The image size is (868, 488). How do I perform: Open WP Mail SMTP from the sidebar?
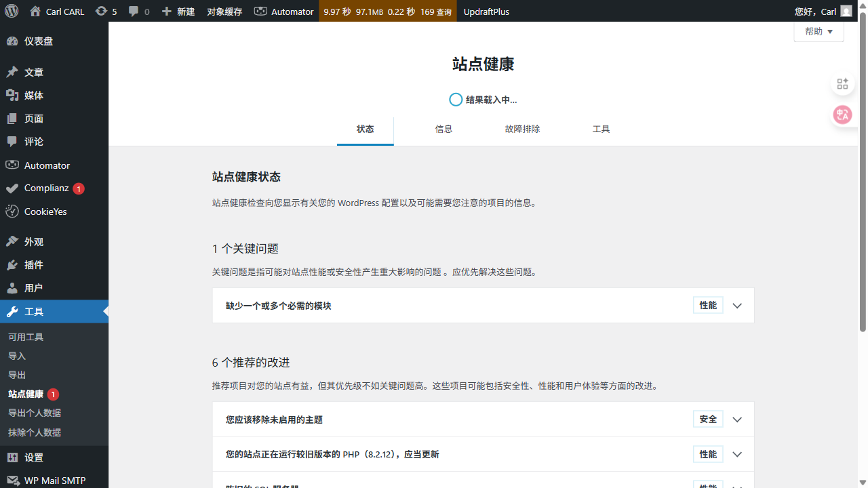point(54,480)
